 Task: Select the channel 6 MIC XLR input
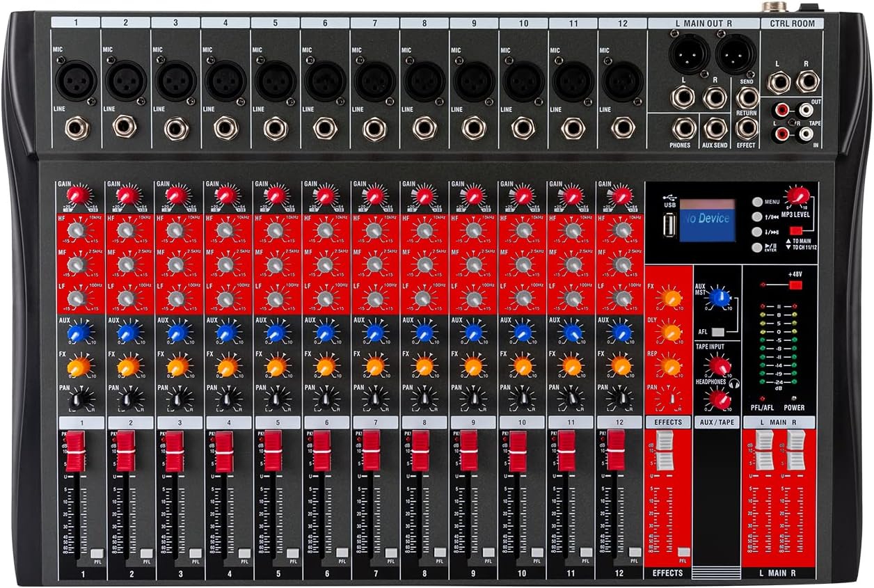pyautogui.click(x=325, y=80)
